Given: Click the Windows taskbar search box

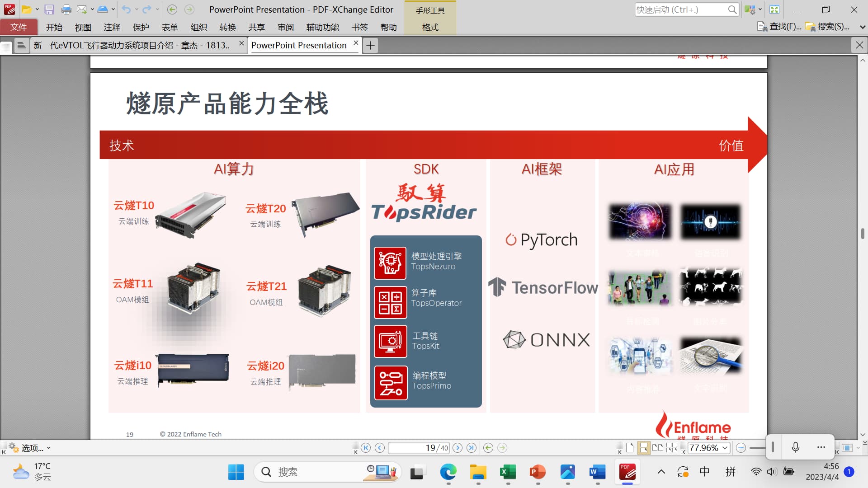Looking at the screenshot, I should point(327,472).
